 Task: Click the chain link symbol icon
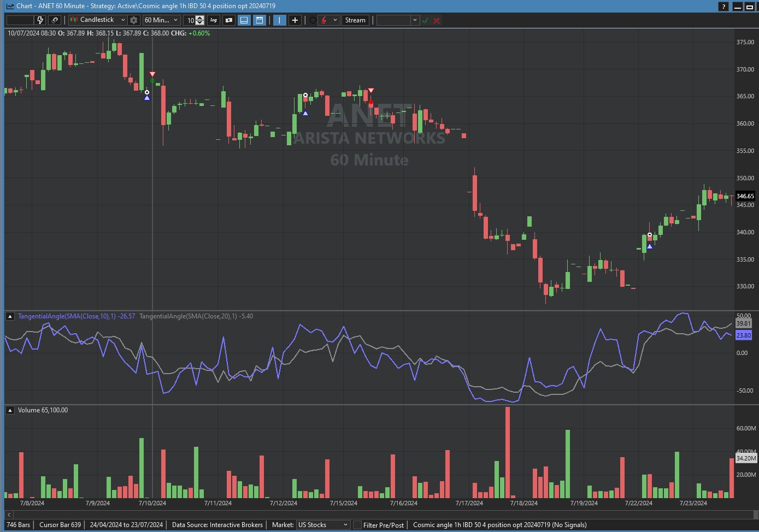point(55,20)
